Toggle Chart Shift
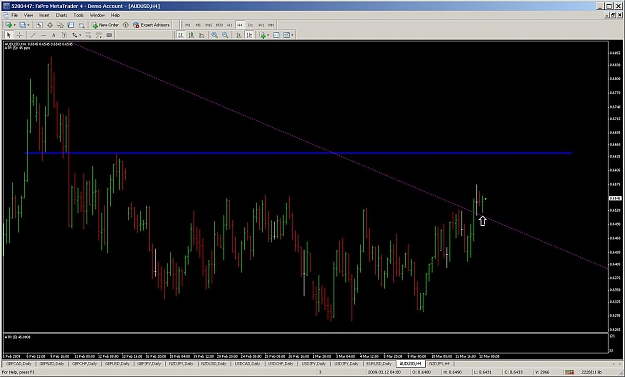625x377 pixels. 250,35
